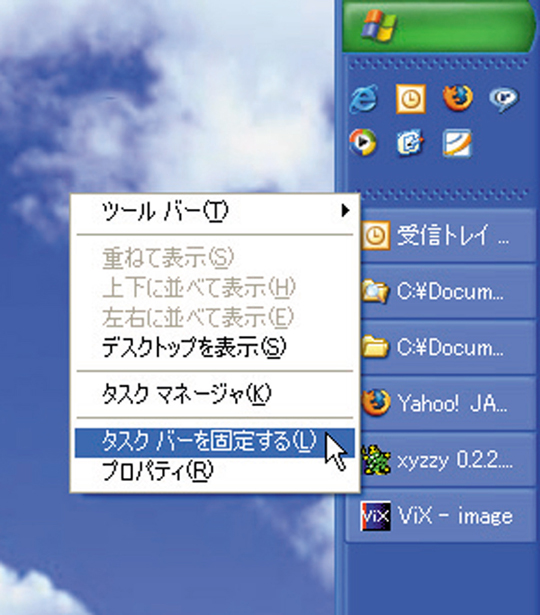
Task: Switch to 受信トレイ taskbar window
Action: [441, 236]
